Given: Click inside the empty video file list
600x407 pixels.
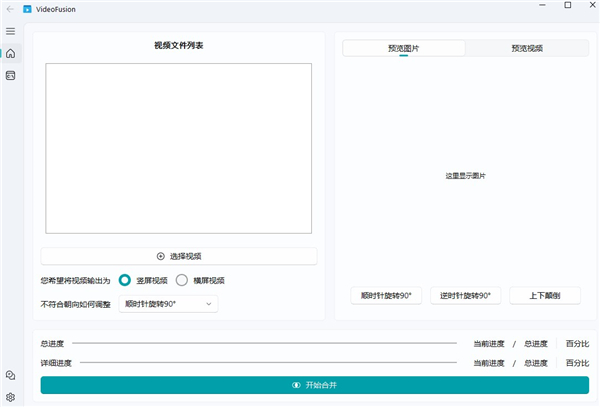Looking at the screenshot, I should tap(178, 148).
